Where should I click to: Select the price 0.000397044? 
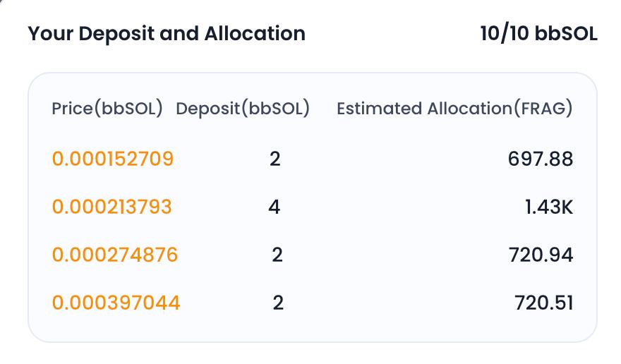pos(116,303)
